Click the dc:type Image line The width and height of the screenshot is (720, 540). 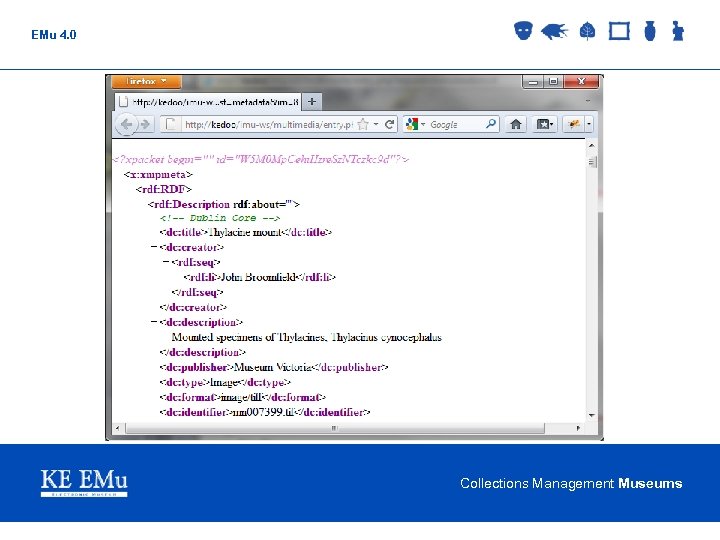pyautogui.click(x=225, y=382)
